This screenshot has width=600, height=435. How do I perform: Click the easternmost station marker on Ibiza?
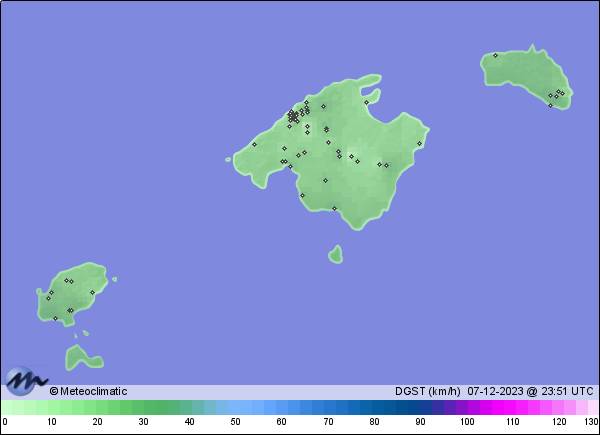point(92,293)
